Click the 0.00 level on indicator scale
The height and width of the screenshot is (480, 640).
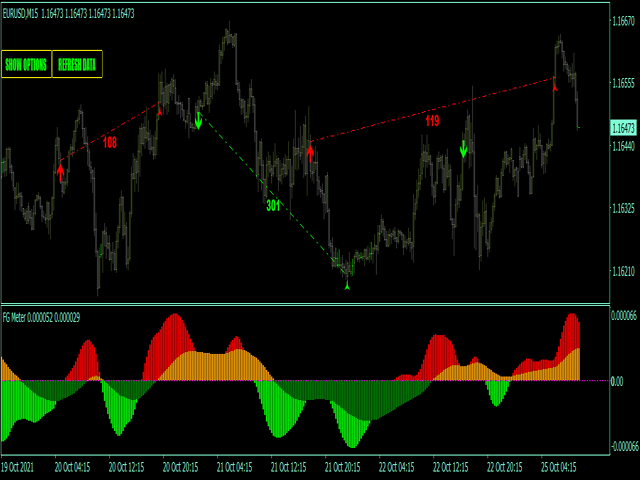(617, 382)
